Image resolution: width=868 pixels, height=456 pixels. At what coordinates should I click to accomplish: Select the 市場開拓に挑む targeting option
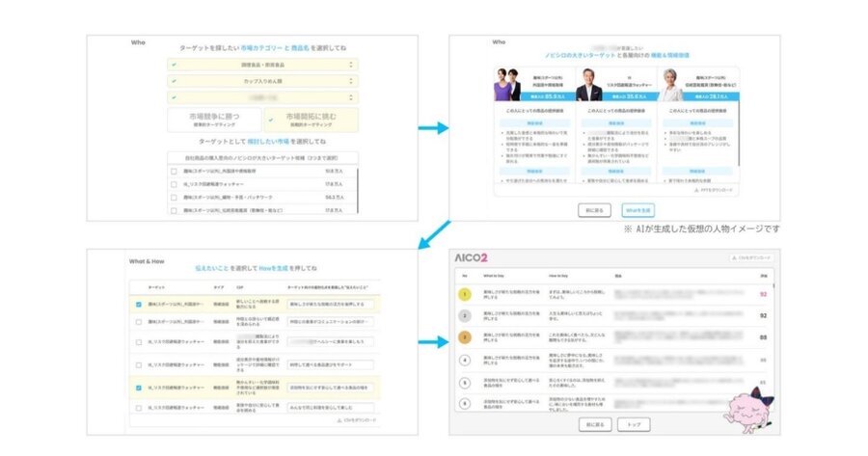[x=312, y=120]
